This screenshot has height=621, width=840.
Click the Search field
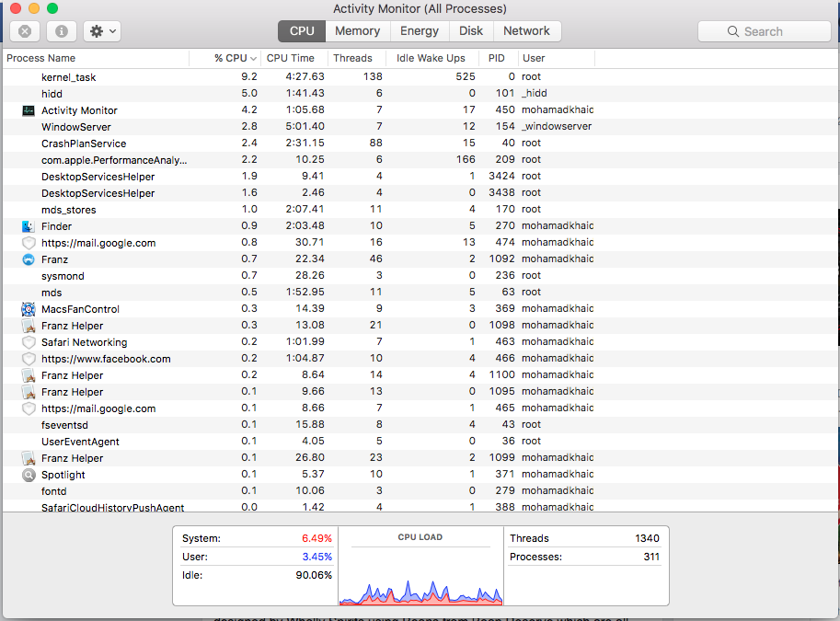click(764, 31)
